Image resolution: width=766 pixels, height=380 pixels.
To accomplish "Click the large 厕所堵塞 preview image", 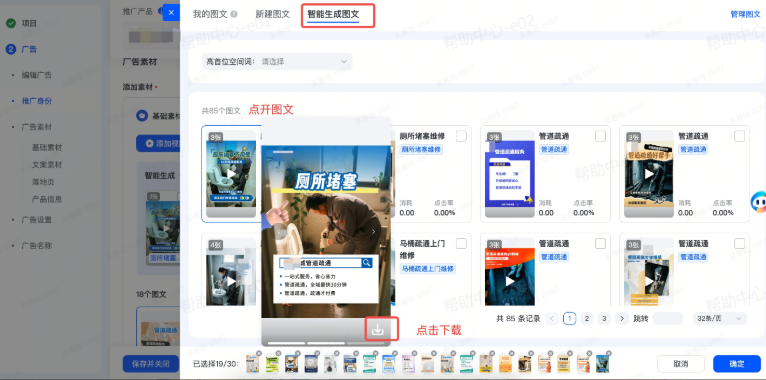I will pos(326,232).
